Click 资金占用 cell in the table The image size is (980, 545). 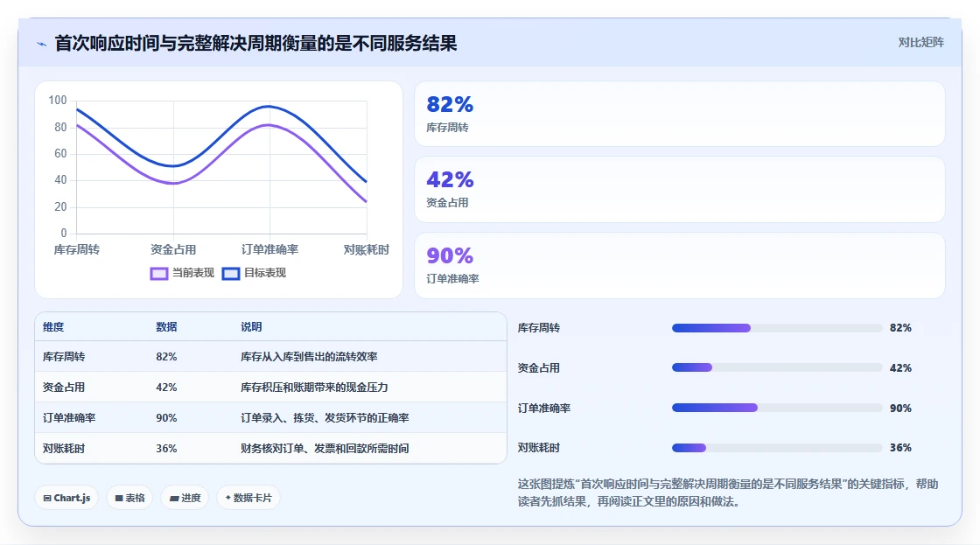coord(64,388)
